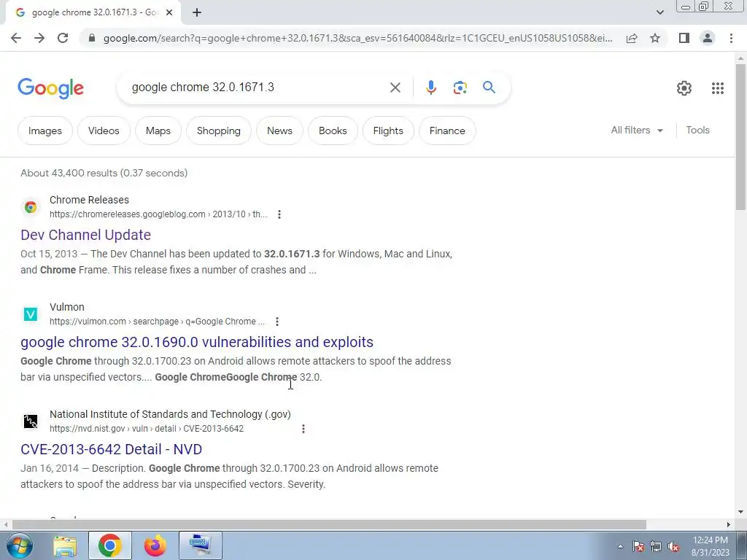Click the vertical scrollbar thumb
Screen dimensions: 747x560
coord(741,137)
